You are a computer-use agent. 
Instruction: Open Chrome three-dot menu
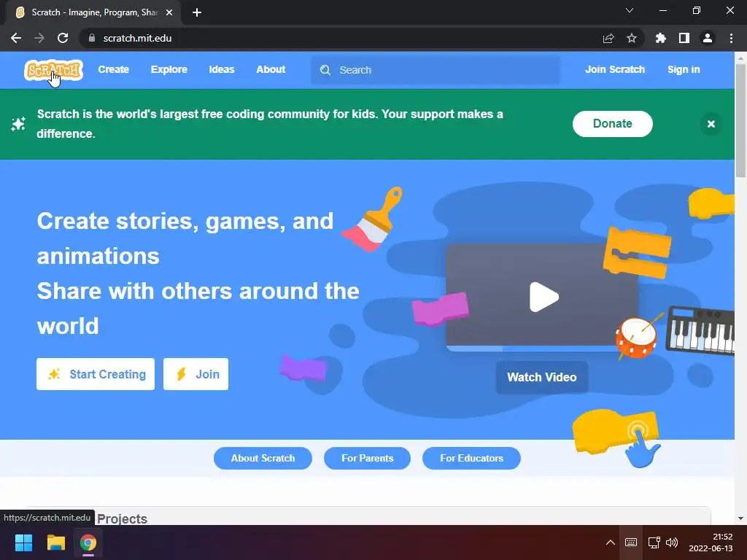pos(731,38)
